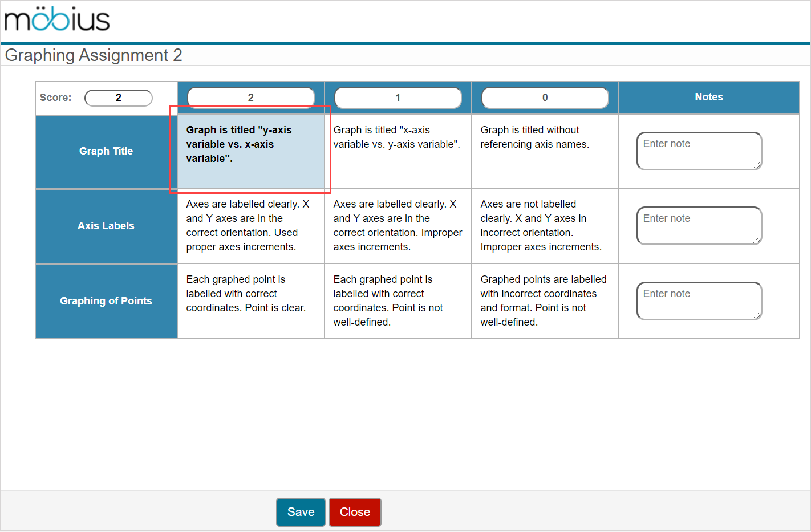This screenshot has width=811, height=532.
Task: Enter a note for the Graph Title row
Action: pos(699,151)
